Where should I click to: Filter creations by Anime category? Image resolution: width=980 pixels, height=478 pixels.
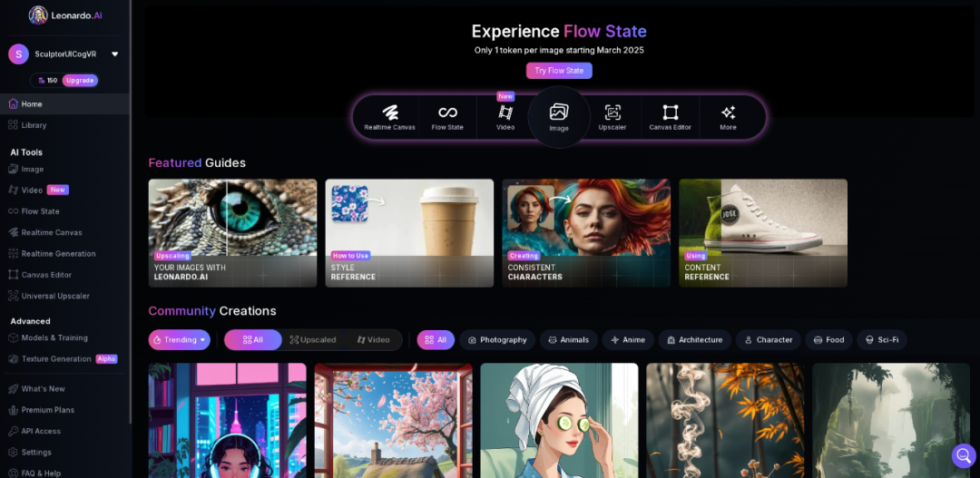pyautogui.click(x=628, y=340)
